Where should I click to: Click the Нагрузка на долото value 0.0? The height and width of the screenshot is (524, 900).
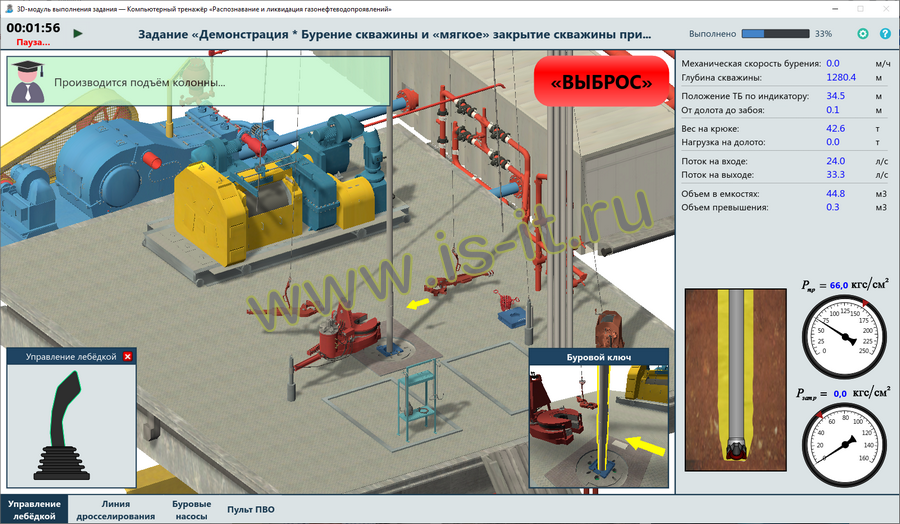pyautogui.click(x=832, y=142)
